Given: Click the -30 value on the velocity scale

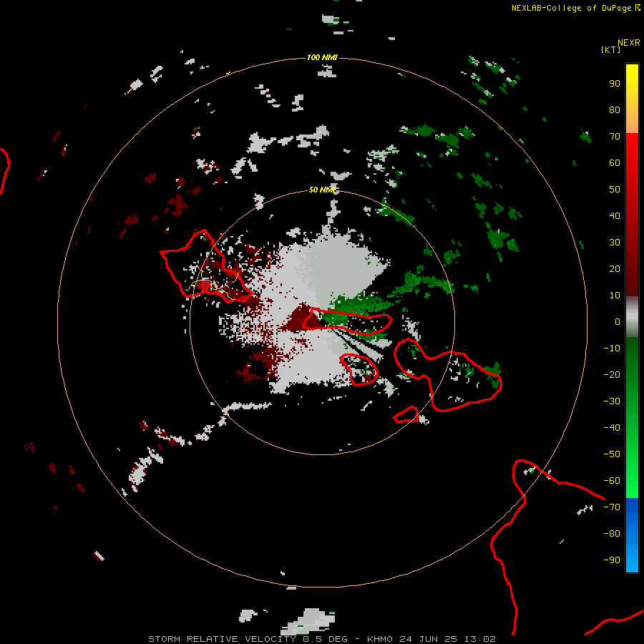Looking at the screenshot, I should coord(612,401).
